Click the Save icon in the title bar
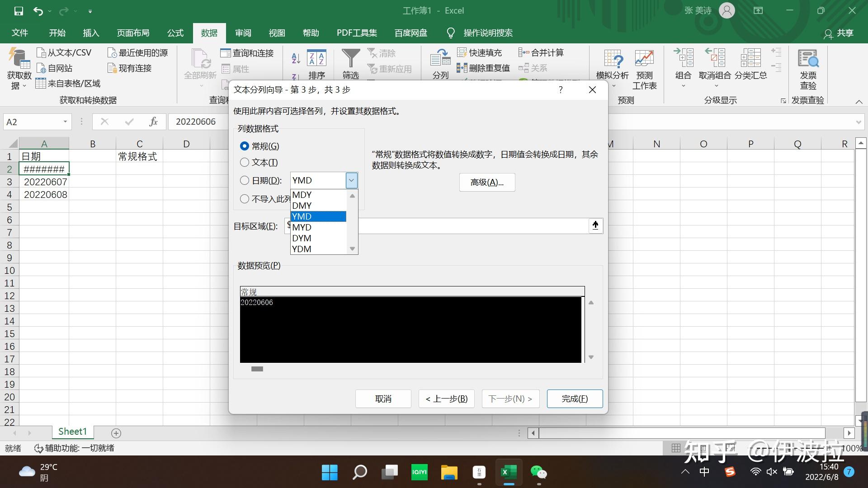This screenshot has width=868, height=488. pos(19,11)
